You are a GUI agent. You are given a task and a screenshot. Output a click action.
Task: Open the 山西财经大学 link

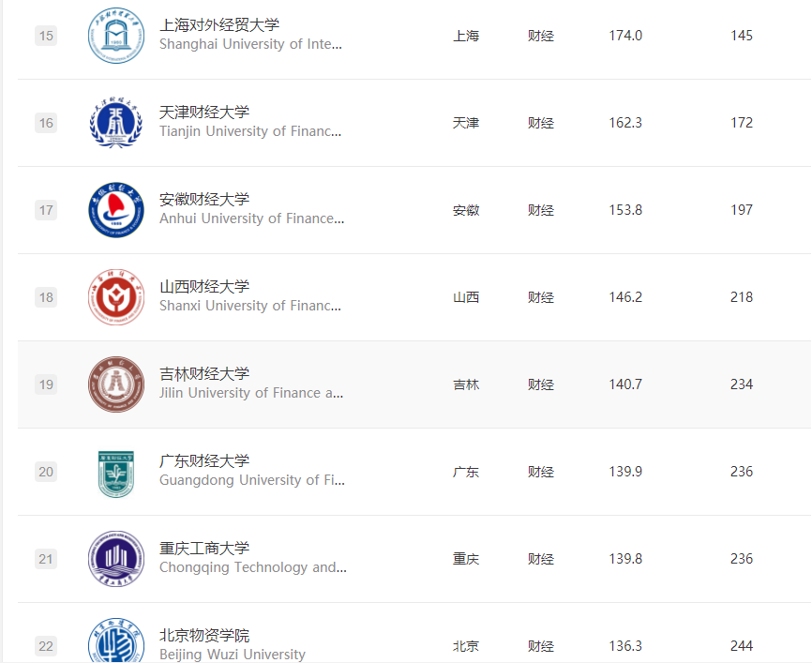point(204,286)
